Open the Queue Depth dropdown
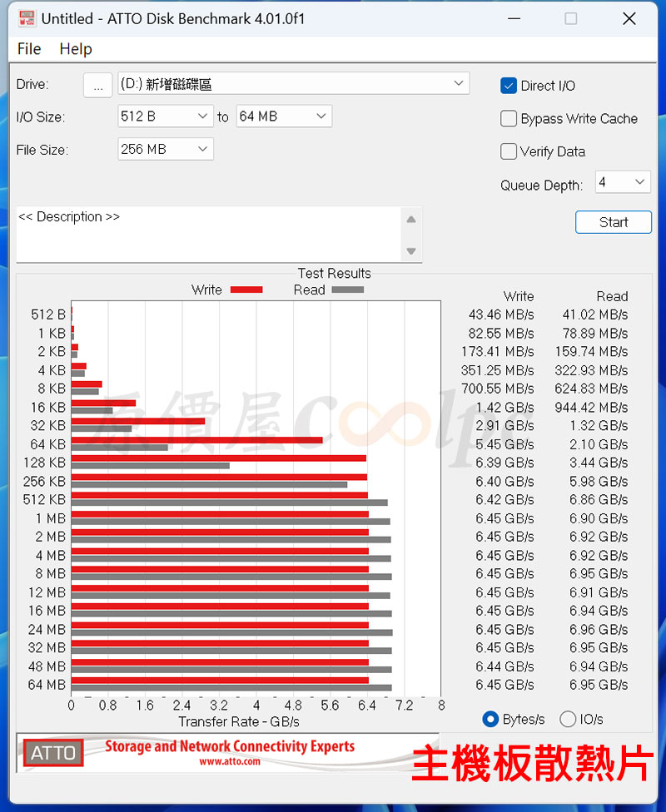This screenshot has width=666, height=812. [623, 182]
